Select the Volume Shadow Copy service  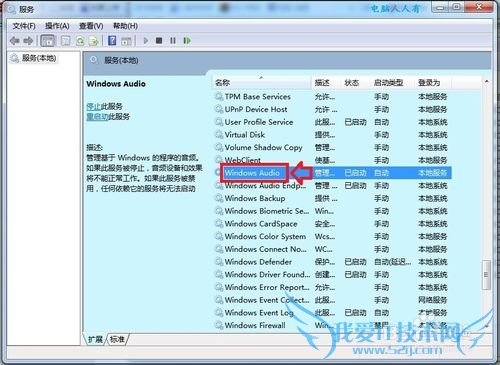tap(332, 147)
